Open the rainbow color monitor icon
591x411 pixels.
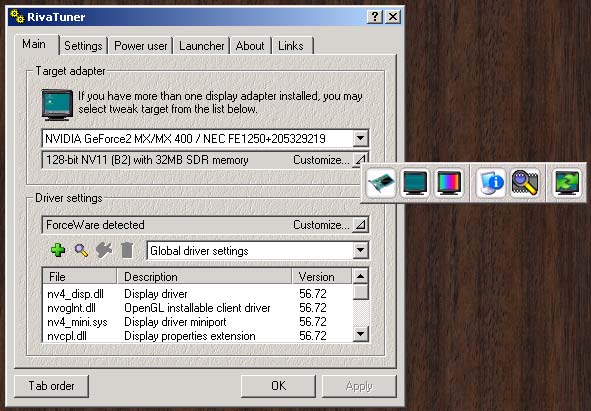tap(449, 183)
